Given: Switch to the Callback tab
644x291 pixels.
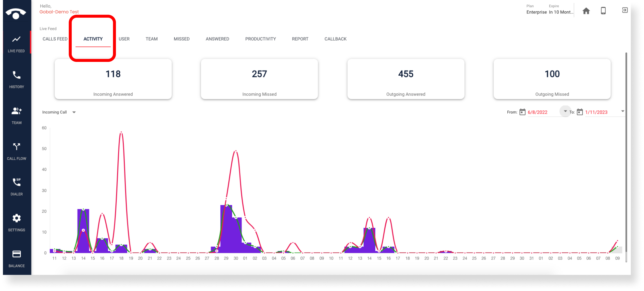Looking at the screenshot, I should tap(335, 39).
